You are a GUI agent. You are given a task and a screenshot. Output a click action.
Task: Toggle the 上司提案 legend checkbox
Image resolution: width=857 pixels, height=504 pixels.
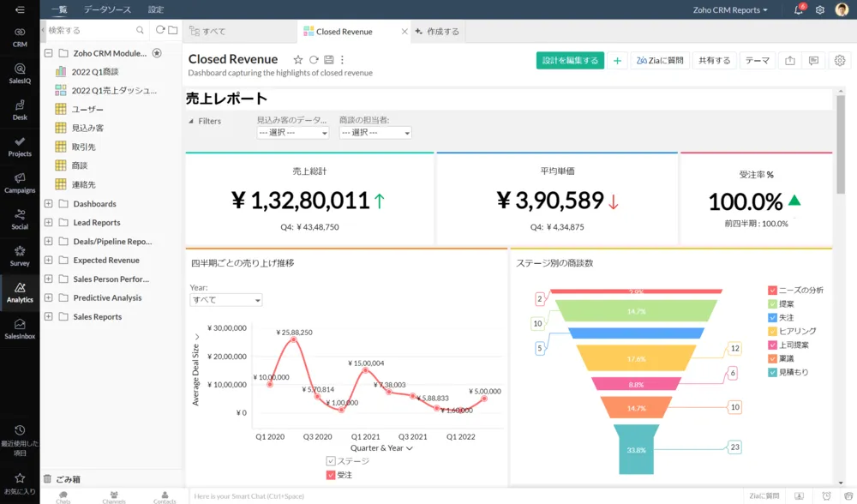[772, 345]
